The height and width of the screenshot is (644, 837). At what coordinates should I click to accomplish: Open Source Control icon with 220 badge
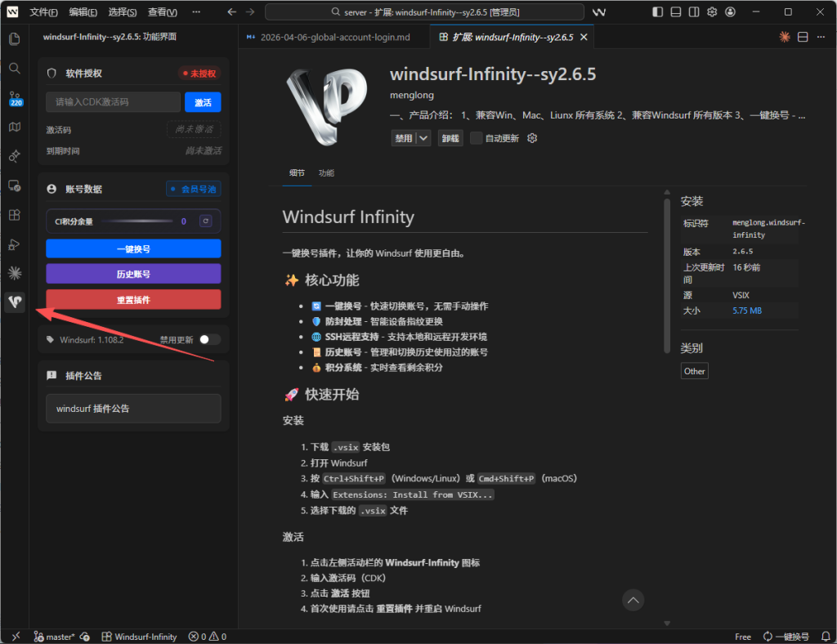coord(15,98)
